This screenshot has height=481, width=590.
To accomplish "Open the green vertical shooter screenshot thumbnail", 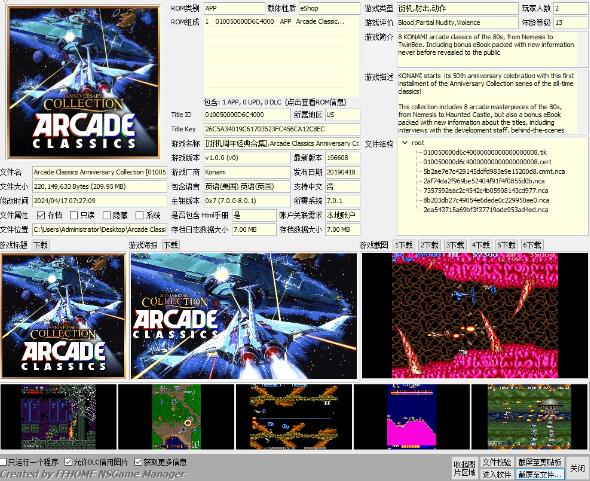I will coord(530,417).
